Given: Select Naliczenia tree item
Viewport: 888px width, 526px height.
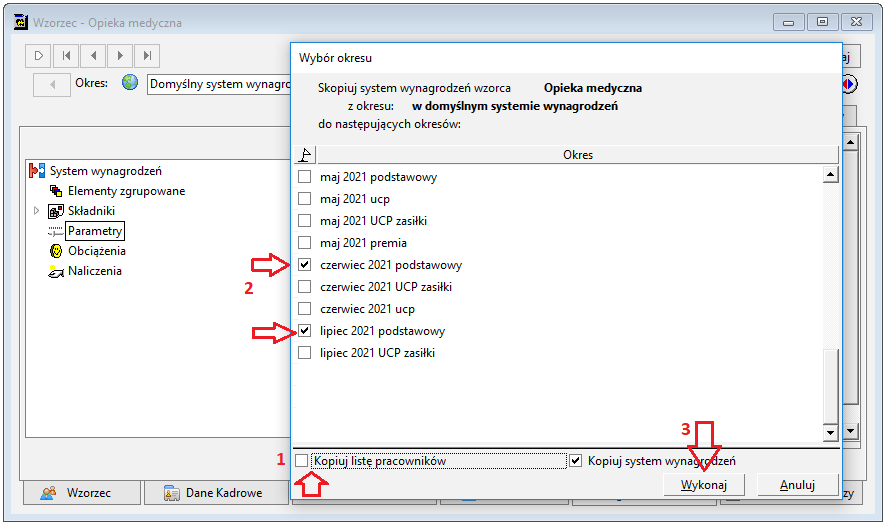Looking at the screenshot, I should [95, 271].
